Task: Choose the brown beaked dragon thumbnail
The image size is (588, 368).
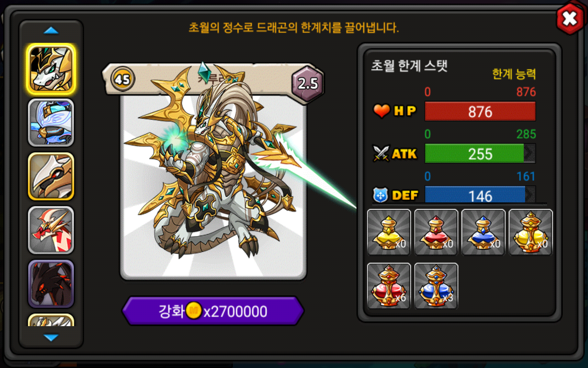Action: point(51,176)
